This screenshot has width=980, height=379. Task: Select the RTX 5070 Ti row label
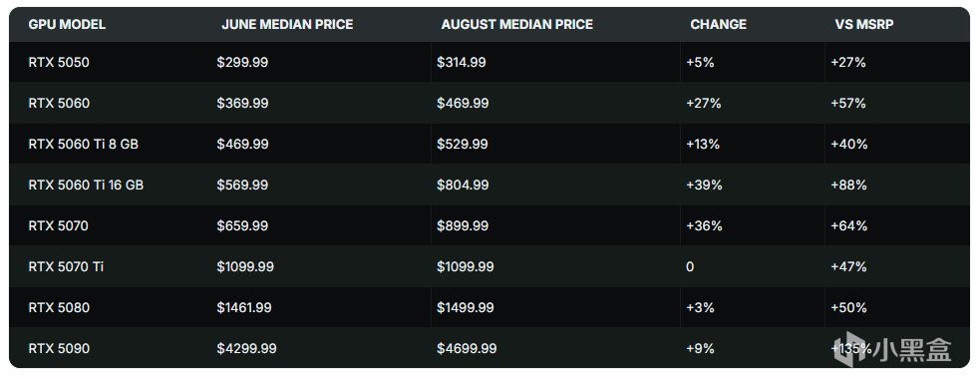[x=66, y=267]
